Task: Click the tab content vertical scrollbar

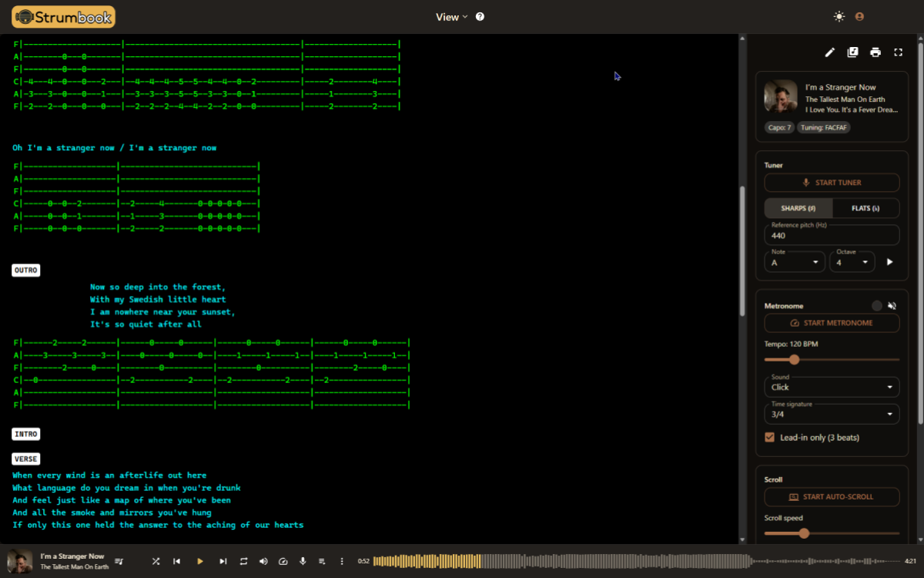Action: tap(742, 250)
